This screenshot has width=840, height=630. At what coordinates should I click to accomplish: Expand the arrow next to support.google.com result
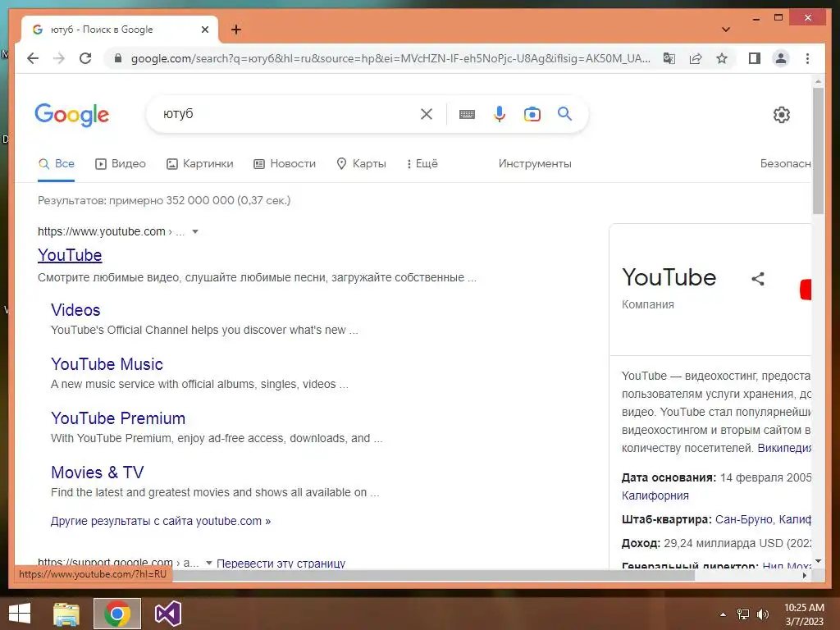coord(209,563)
